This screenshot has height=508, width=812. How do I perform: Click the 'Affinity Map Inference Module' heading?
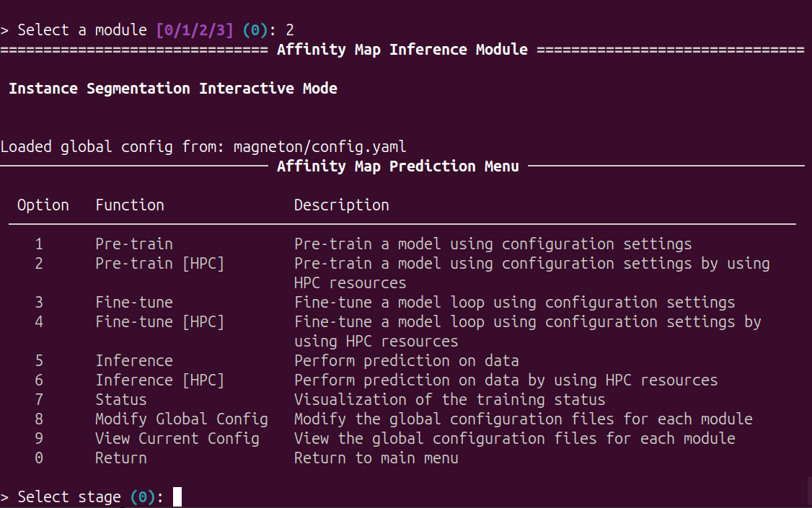coord(402,50)
